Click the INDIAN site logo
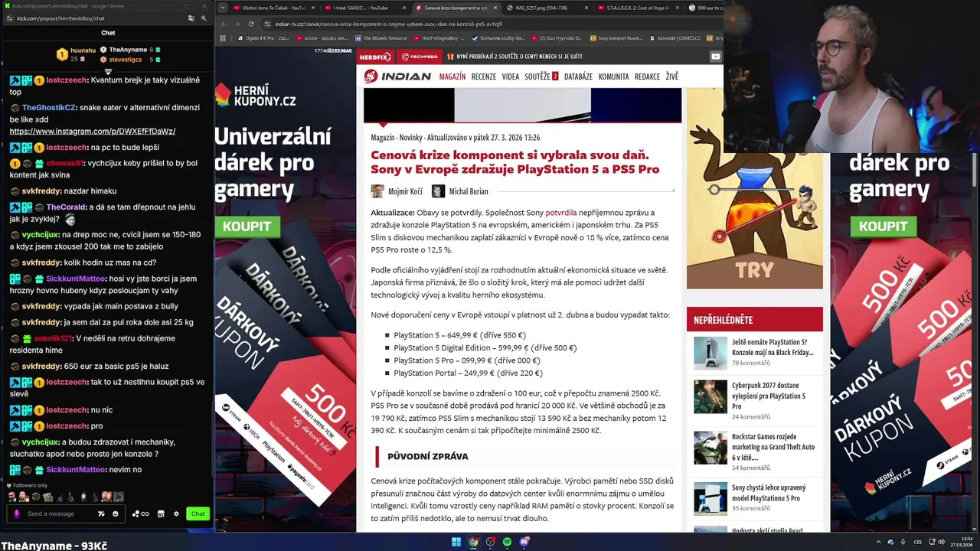The width and height of the screenshot is (980, 551). pos(396,77)
